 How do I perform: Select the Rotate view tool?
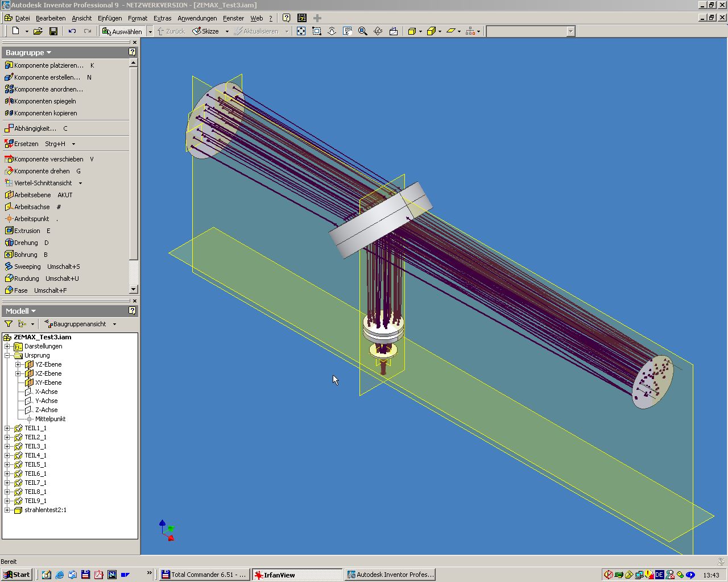(378, 31)
